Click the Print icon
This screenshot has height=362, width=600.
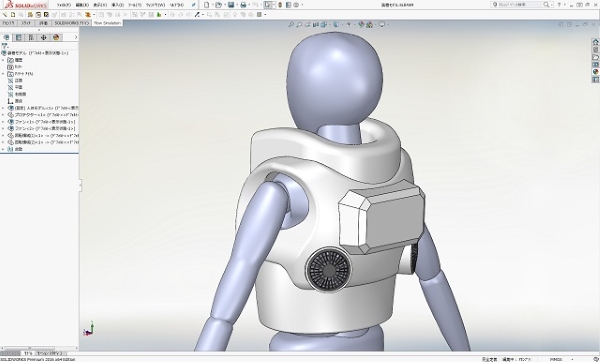[243, 5]
